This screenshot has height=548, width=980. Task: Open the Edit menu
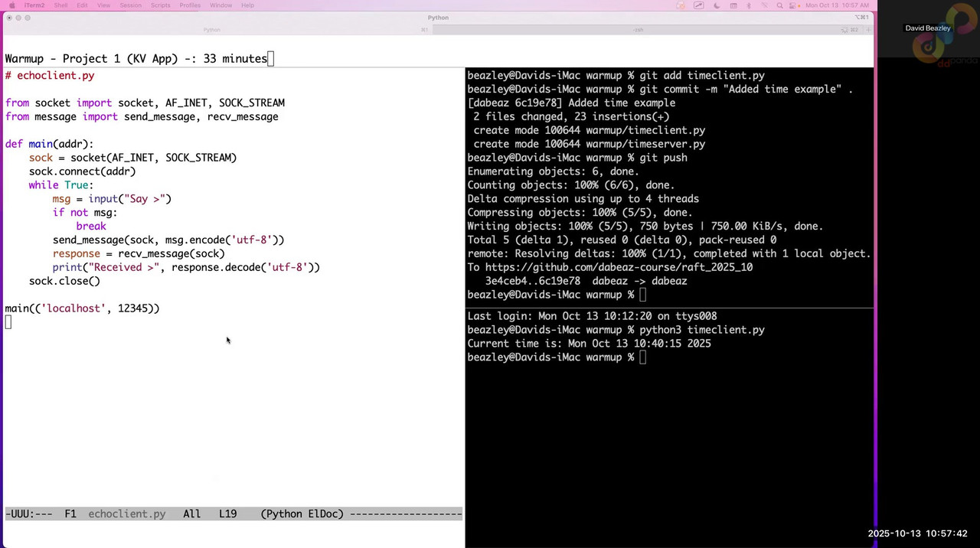[x=82, y=5]
